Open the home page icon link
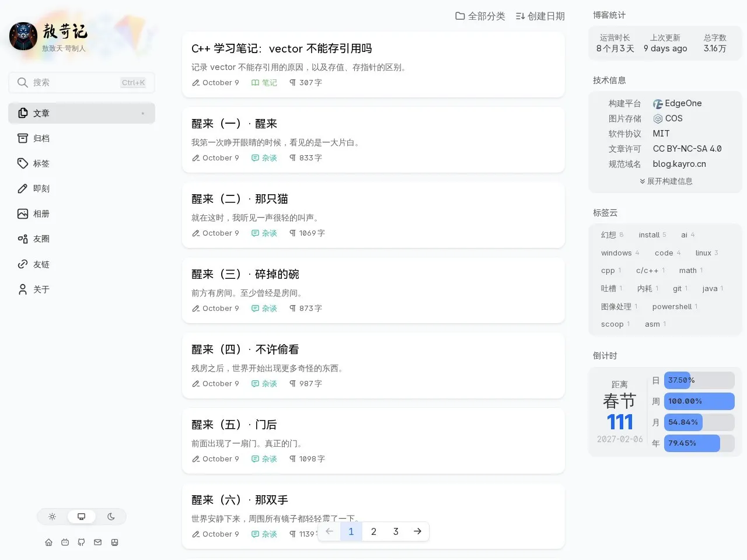Image resolution: width=747 pixels, height=560 pixels. point(48,542)
